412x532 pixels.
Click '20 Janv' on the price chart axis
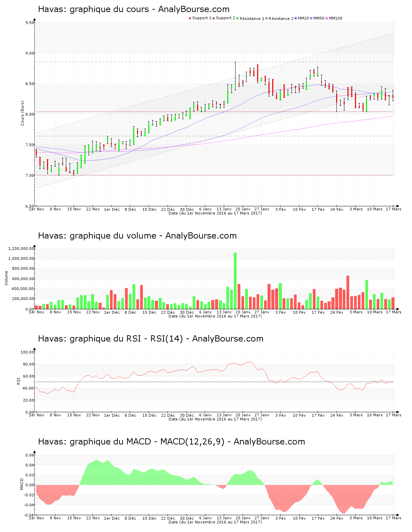point(243,209)
